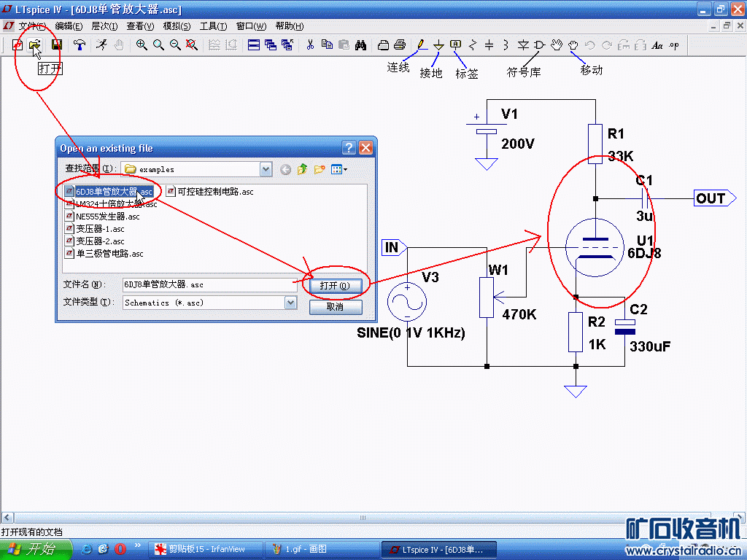Select the Place Capacitor tool
This screenshot has height=560, width=747.
[489, 44]
